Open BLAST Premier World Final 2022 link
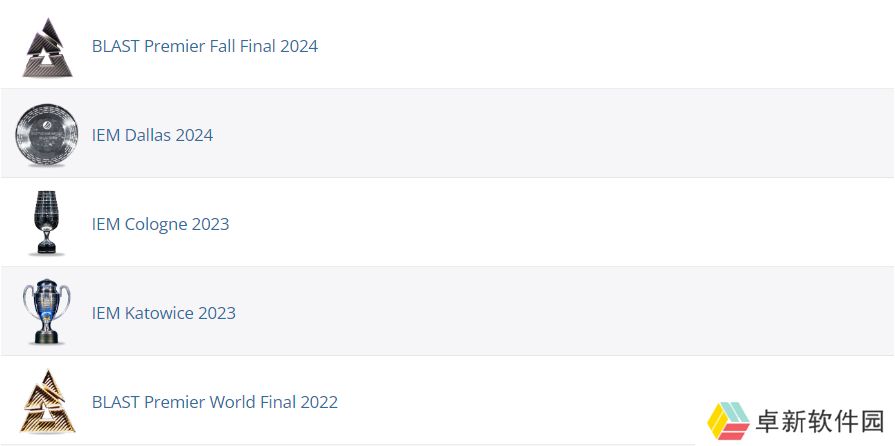This screenshot has width=895, height=446. [x=215, y=402]
